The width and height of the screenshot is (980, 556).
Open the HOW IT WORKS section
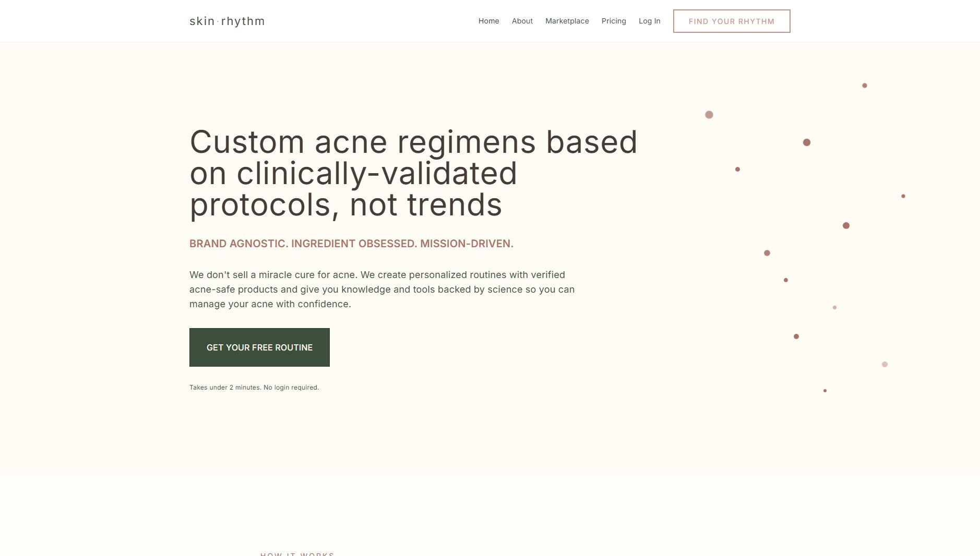pyautogui.click(x=297, y=554)
